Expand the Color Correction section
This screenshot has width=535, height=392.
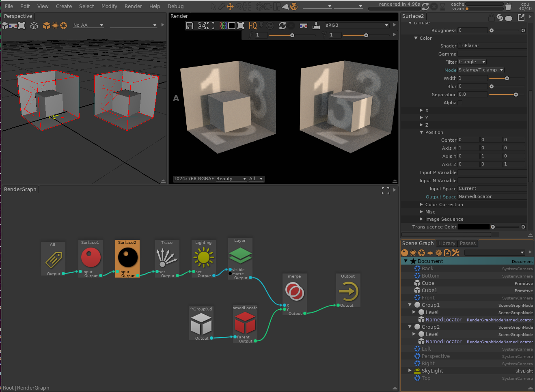coord(421,205)
